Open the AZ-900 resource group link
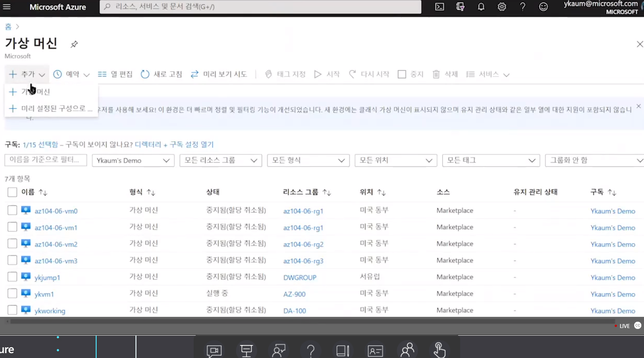 294,294
